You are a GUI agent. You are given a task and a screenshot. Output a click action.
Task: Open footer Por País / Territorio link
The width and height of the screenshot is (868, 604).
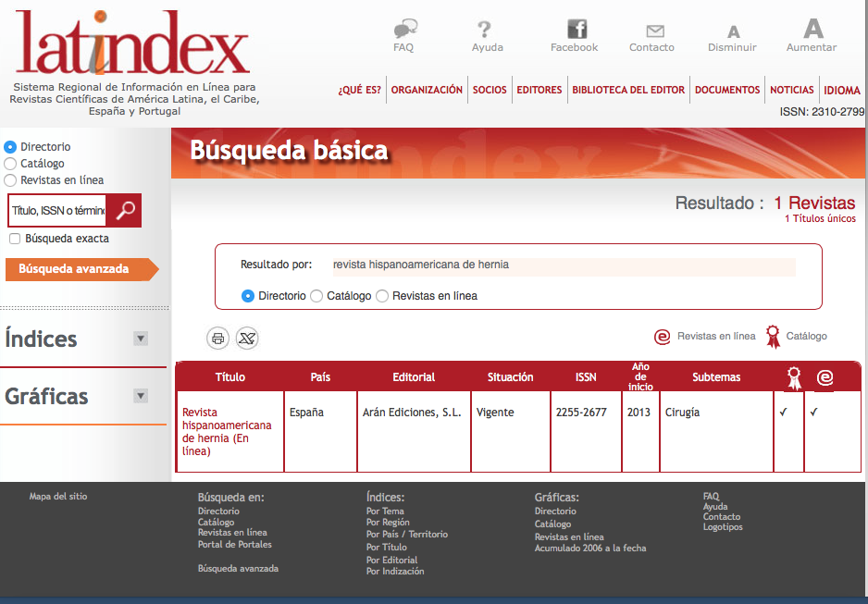407,535
